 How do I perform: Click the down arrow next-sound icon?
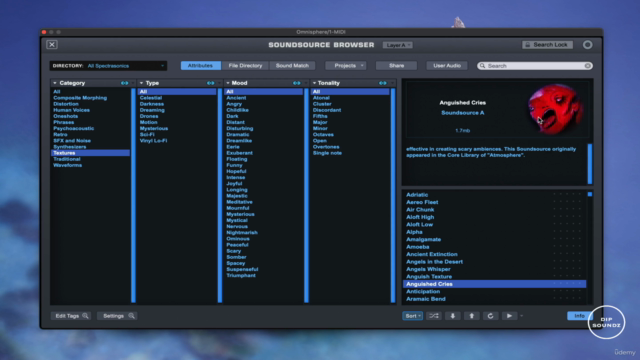pos(453,316)
